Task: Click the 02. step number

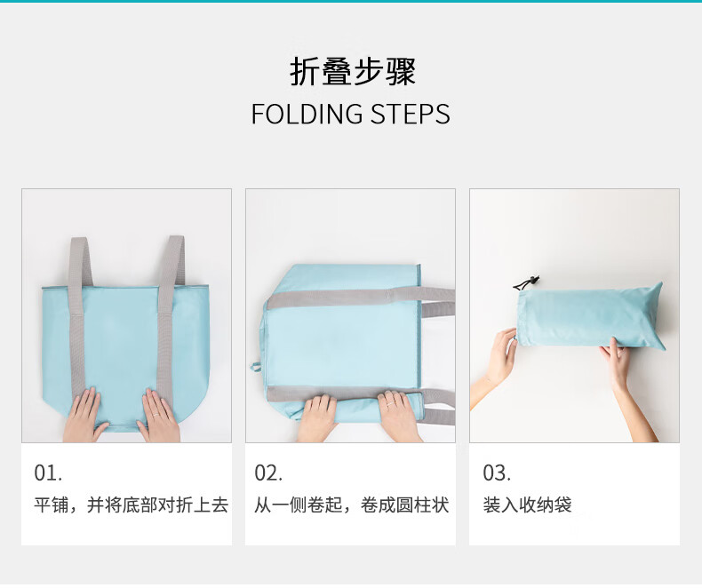Action: pos(268,473)
